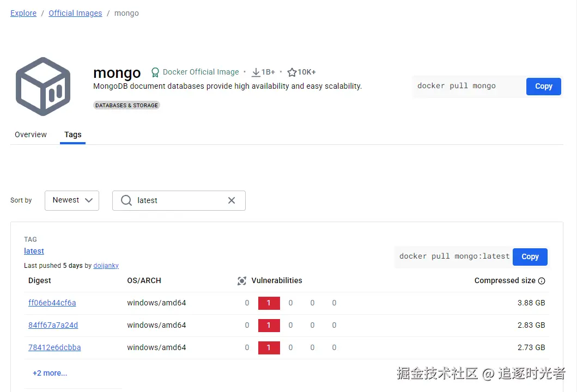Open digest 84ff67a7a24d

pyautogui.click(x=53, y=326)
